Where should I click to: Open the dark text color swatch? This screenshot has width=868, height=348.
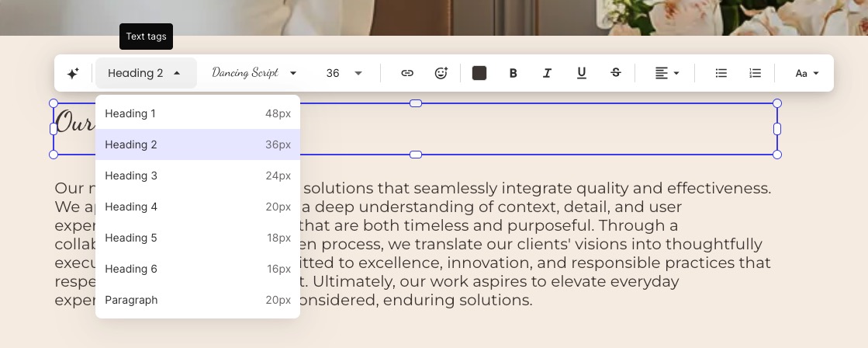(479, 73)
